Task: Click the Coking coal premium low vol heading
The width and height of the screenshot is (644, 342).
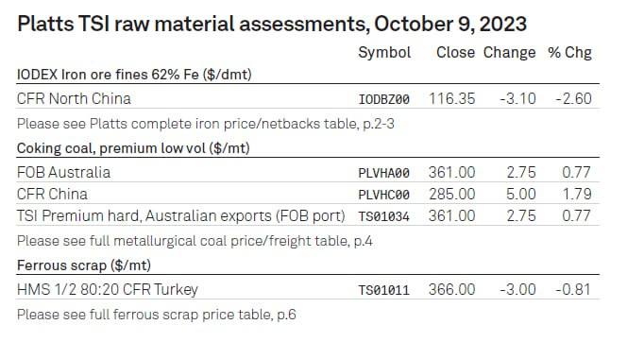Action: coord(133,148)
